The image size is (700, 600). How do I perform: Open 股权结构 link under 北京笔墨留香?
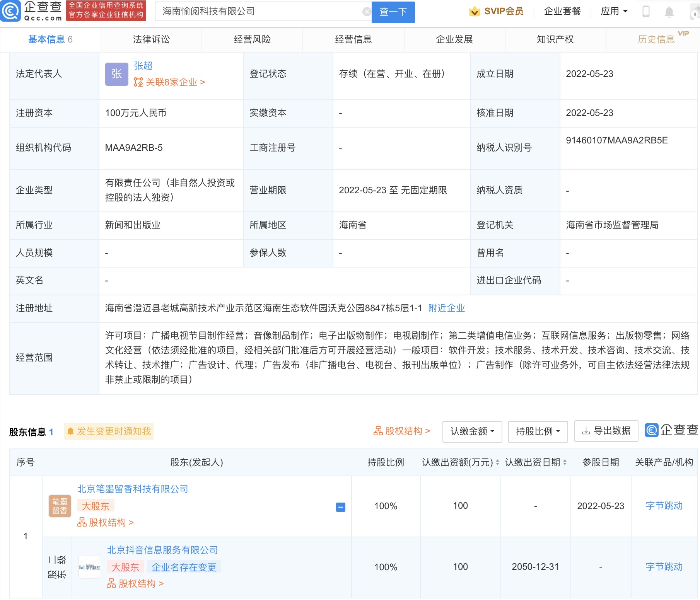point(106,523)
